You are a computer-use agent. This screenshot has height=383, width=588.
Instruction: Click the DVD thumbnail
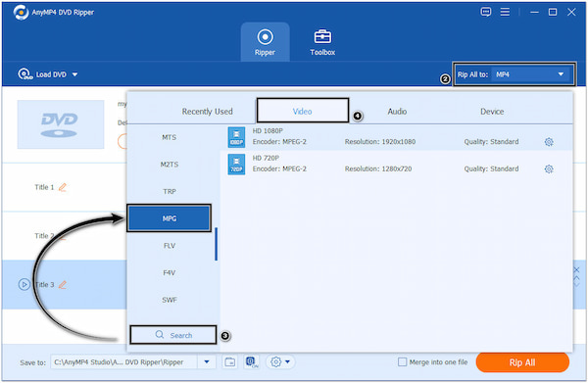coord(61,124)
